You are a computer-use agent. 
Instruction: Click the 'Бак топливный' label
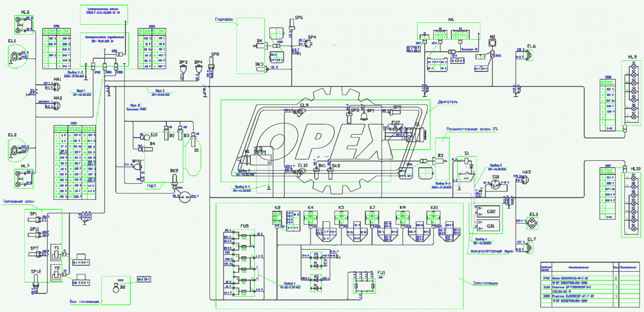pyautogui.click(x=85, y=302)
